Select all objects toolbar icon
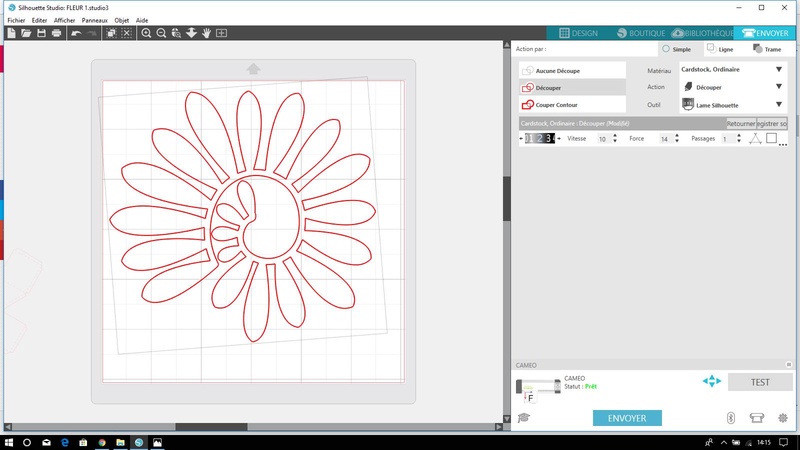Viewport: 800px width, 450px height. 111,33
